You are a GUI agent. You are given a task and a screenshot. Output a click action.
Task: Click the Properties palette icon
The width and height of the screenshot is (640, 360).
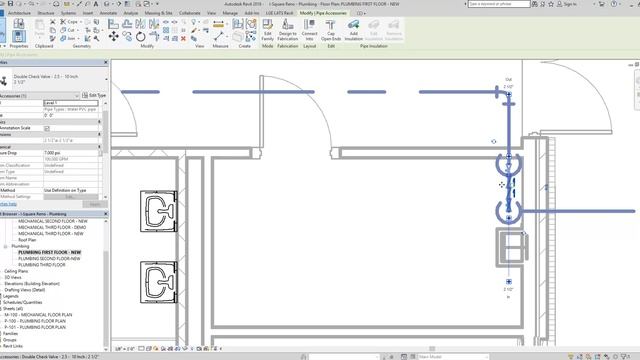(x=19, y=37)
